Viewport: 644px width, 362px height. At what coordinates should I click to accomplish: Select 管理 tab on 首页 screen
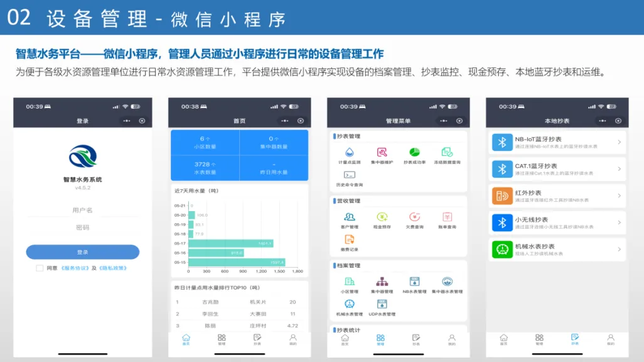(222, 339)
